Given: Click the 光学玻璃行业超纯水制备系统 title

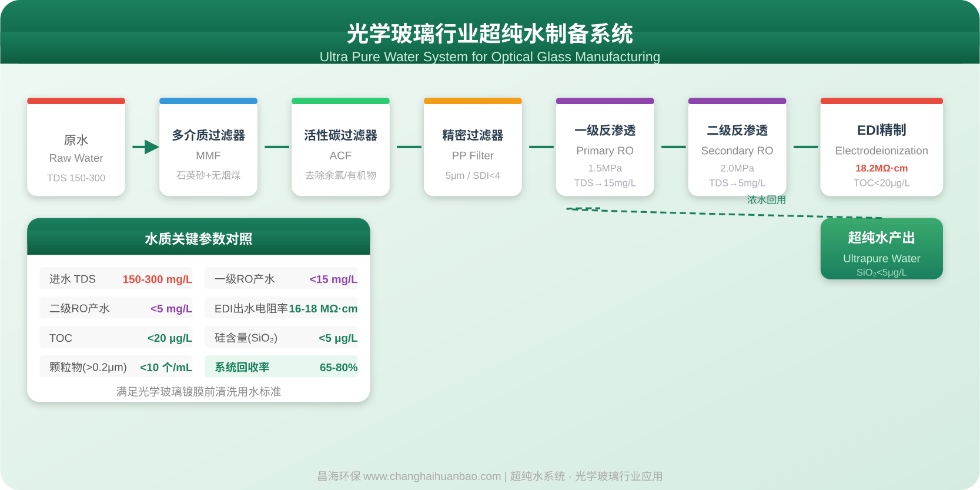Looking at the screenshot, I should click(x=490, y=34).
